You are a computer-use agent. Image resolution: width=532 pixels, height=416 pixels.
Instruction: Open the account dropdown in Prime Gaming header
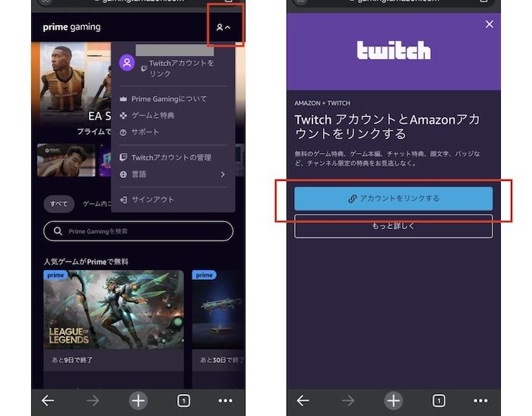(x=223, y=27)
